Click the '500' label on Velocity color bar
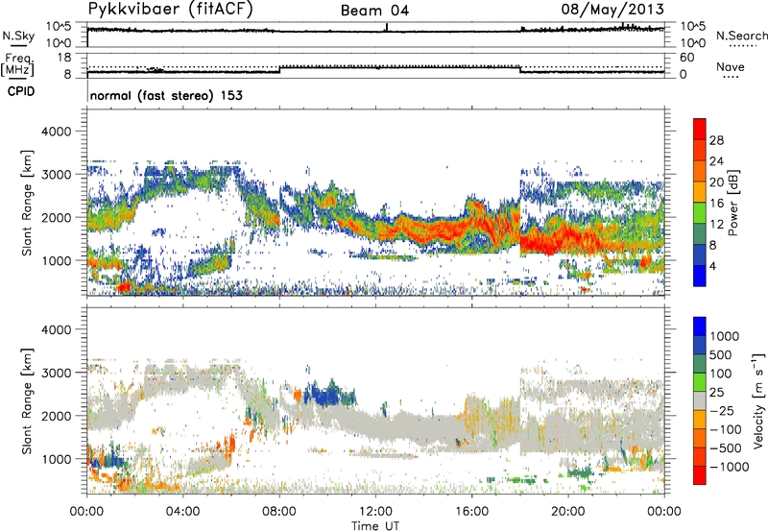The height and width of the screenshot is (532, 768). point(721,354)
